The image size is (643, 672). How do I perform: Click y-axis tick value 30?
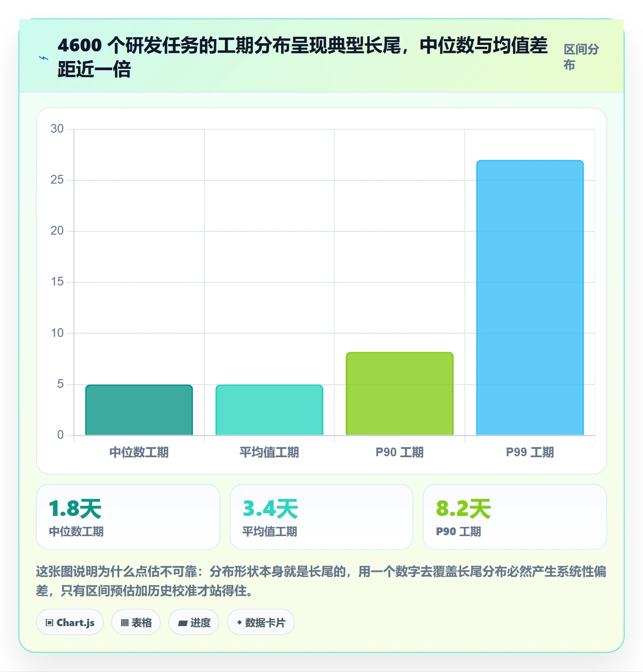pyautogui.click(x=57, y=129)
